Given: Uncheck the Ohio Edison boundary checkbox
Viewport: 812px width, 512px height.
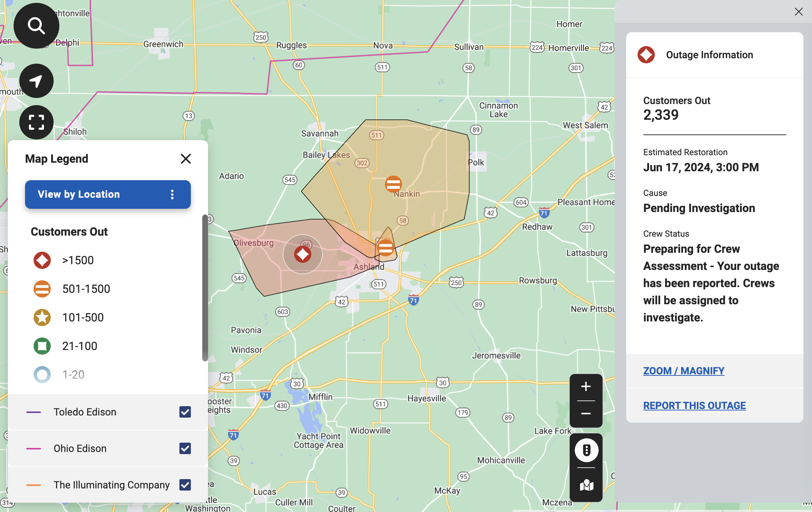Looking at the screenshot, I should (x=185, y=448).
